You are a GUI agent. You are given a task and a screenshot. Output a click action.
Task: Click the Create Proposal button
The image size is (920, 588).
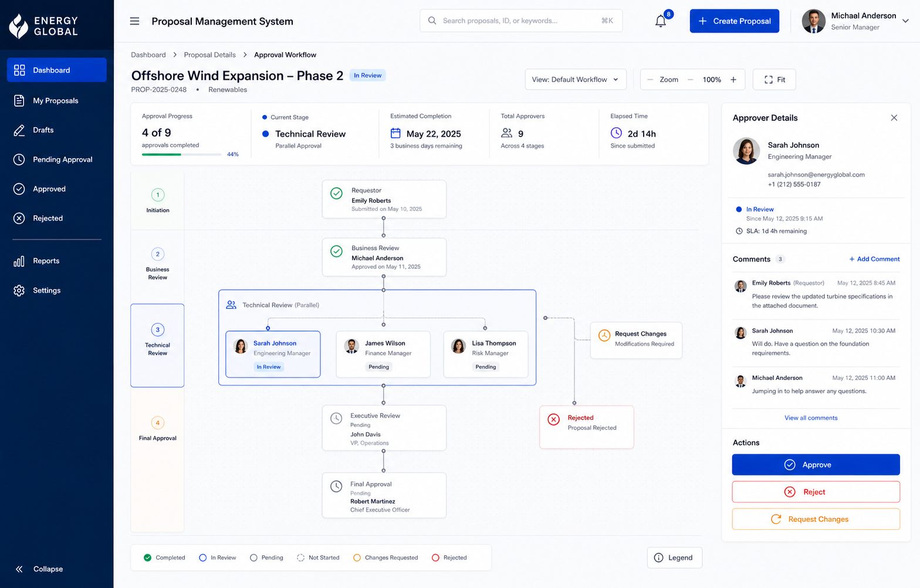pos(735,21)
